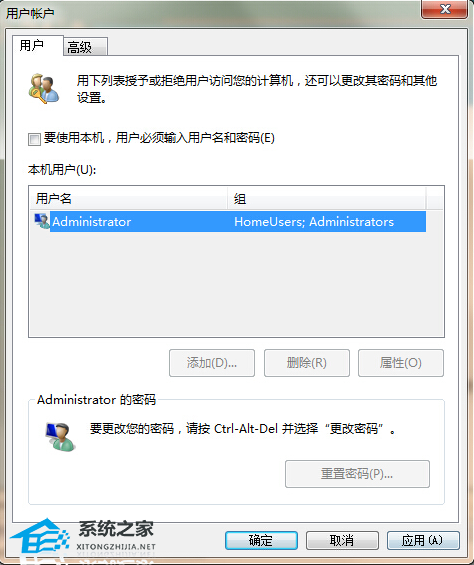Click the 重置密码(P)... button

tap(357, 474)
